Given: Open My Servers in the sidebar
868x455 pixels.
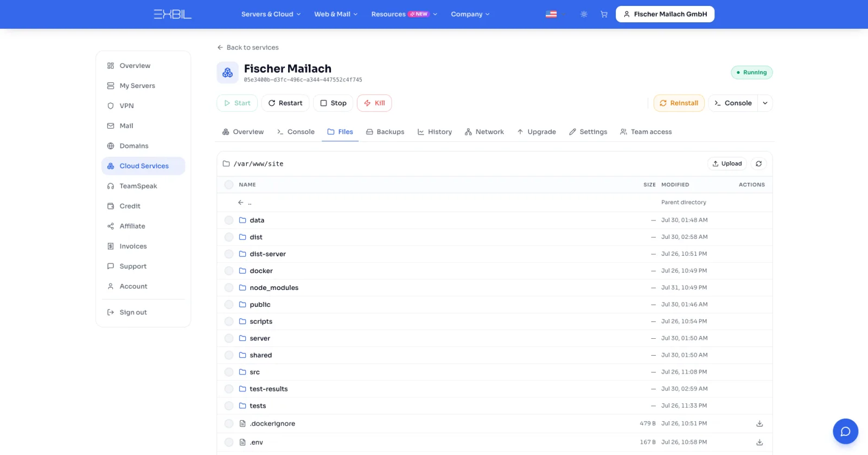Looking at the screenshot, I should 143,86.
